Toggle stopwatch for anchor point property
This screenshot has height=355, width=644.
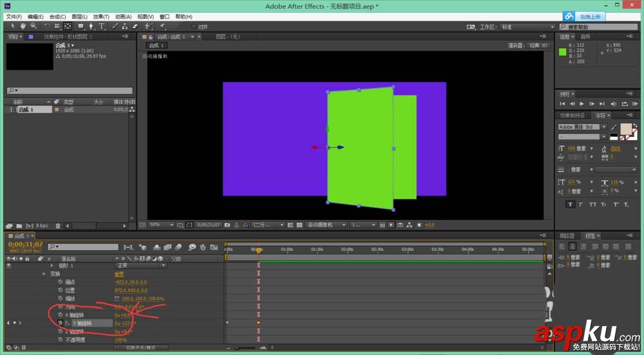[x=61, y=282]
